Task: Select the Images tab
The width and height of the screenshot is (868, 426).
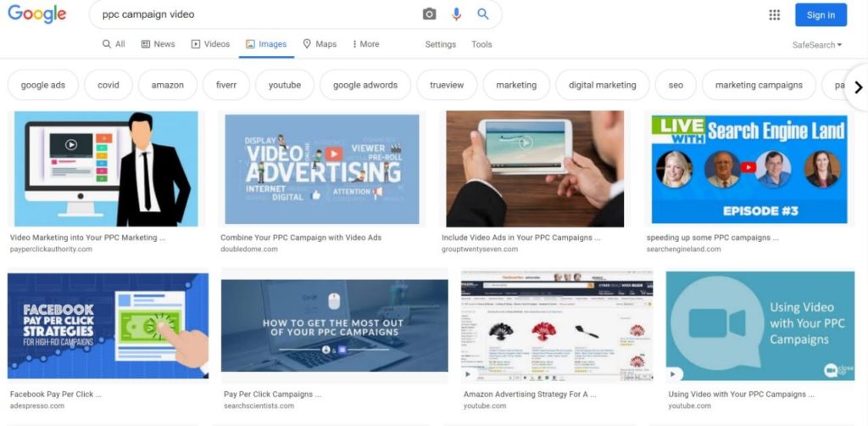Action: (266, 44)
